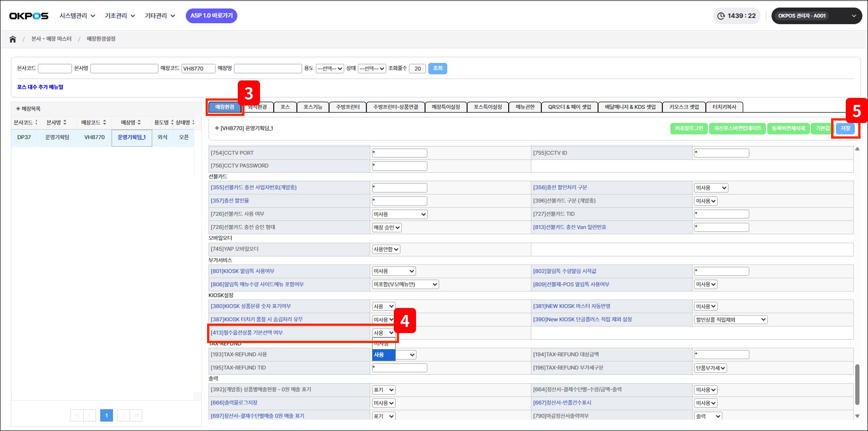Click the OKPOS logo
The width and height of the screenshot is (868, 431).
pyautogui.click(x=29, y=16)
